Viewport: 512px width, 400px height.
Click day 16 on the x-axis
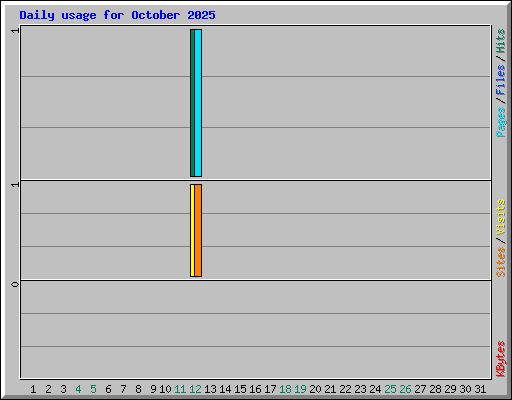[x=255, y=389]
